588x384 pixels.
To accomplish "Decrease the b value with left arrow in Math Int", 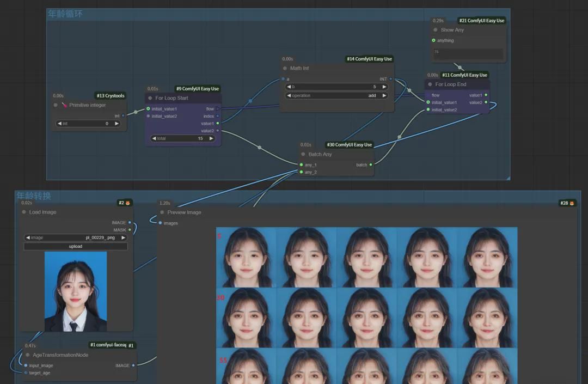I will click(289, 87).
